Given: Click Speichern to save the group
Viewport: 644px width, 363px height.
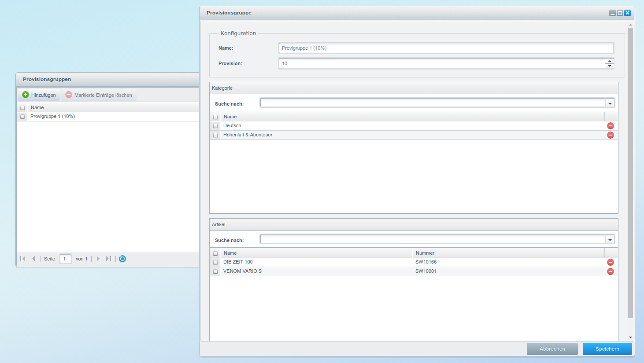Looking at the screenshot, I should click(x=607, y=349).
